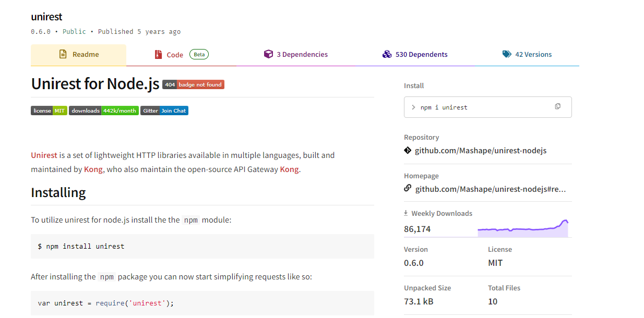Click the Total Files value '10'

[493, 301]
